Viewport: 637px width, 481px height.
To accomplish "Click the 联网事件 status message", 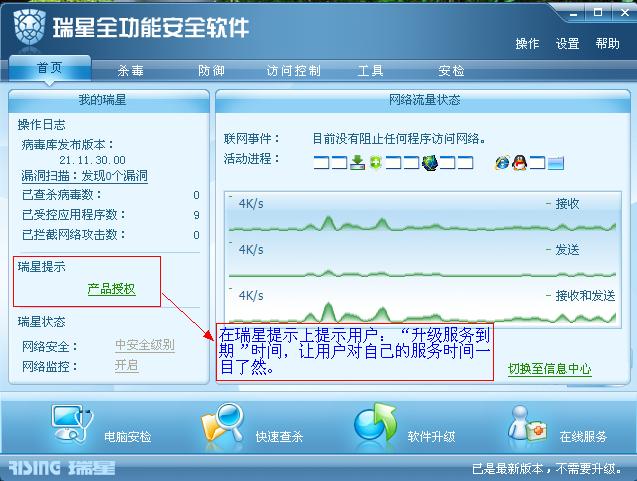I will pyautogui.click(x=399, y=139).
